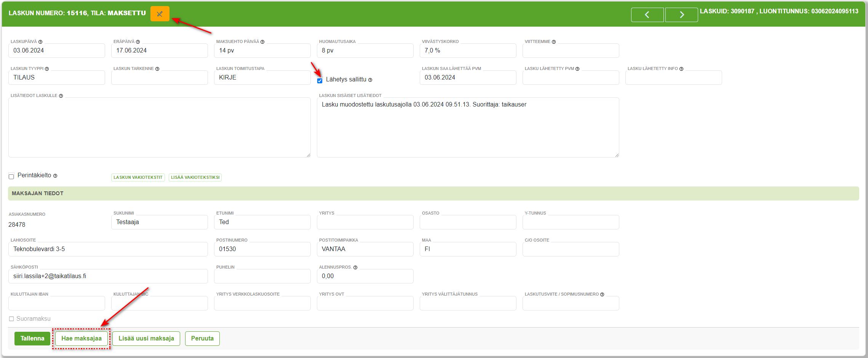
Task: Click the Tallenna save button
Action: 32,339
